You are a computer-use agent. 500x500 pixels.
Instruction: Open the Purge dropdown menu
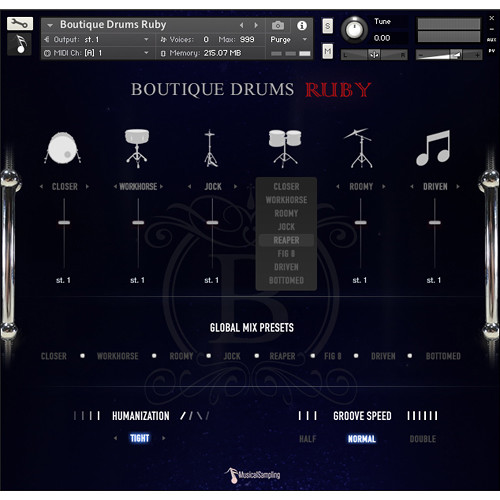pyautogui.click(x=289, y=40)
